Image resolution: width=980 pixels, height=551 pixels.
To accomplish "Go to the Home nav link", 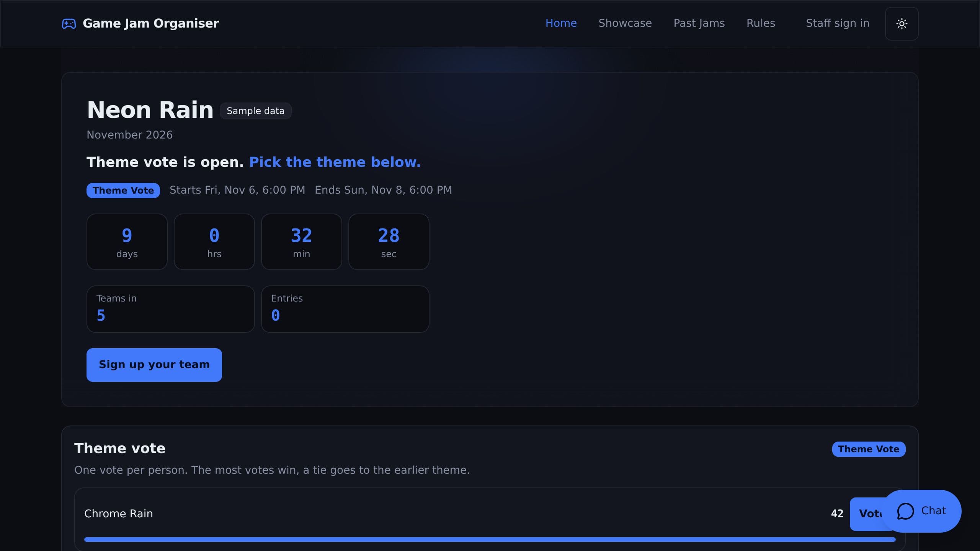I will (x=561, y=23).
